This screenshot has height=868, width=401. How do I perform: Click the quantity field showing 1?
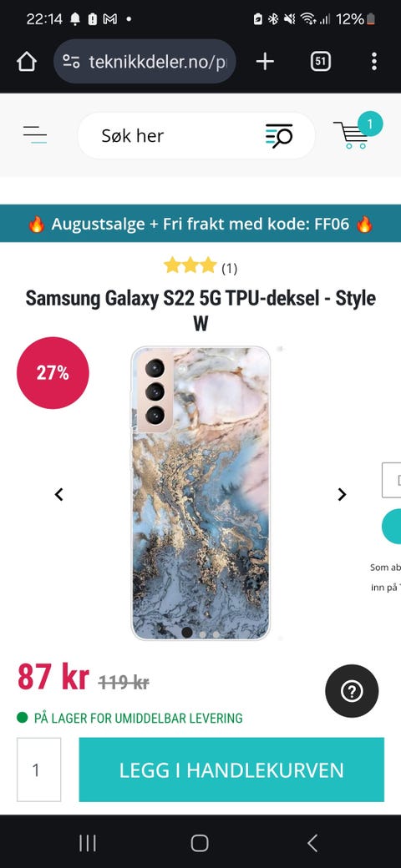click(38, 770)
